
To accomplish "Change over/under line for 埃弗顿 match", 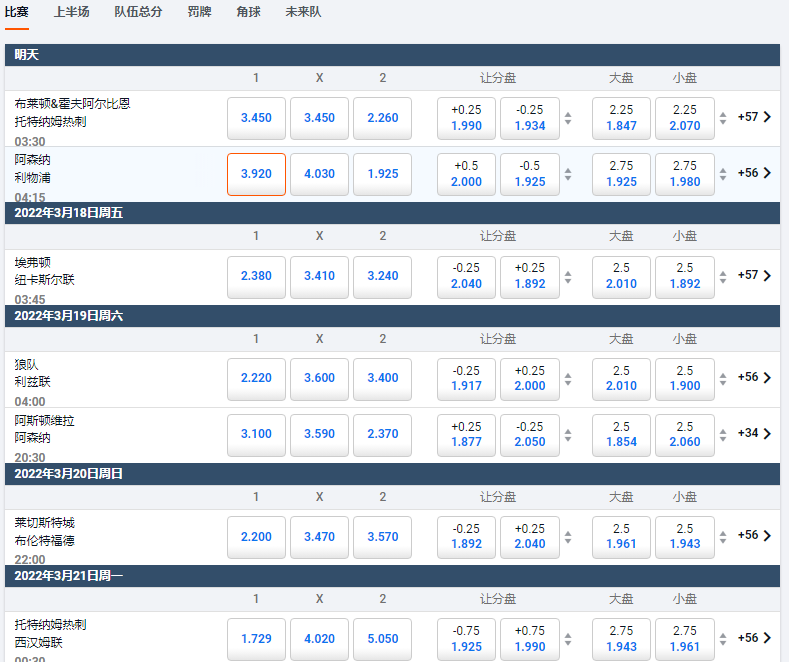I will pos(723,277).
